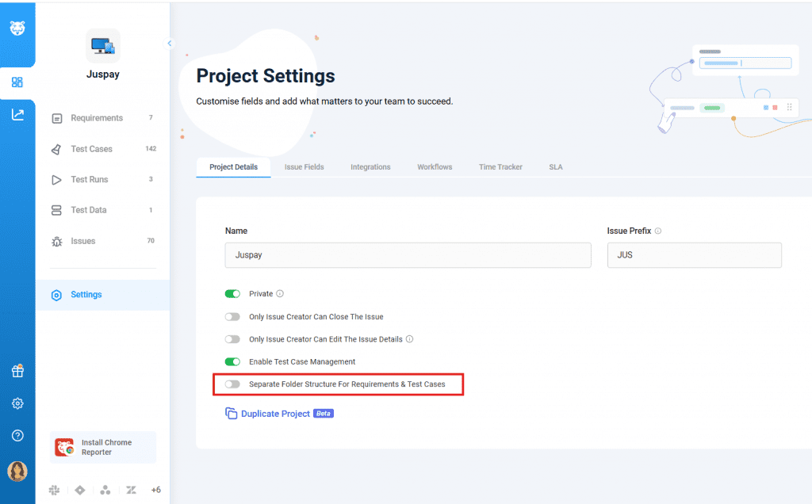Open the help question mark icon
This screenshot has height=504, width=812.
17,435
